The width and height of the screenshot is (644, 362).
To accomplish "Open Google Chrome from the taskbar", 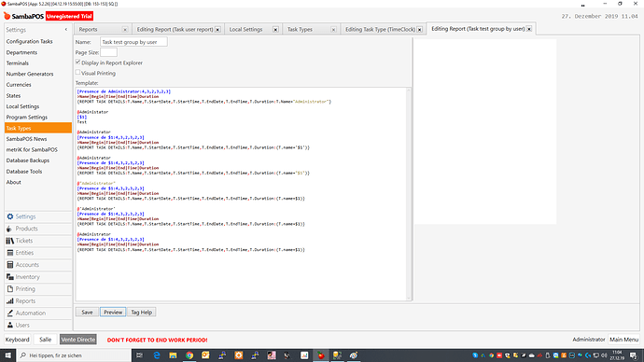I will click(x=189, y=355).
